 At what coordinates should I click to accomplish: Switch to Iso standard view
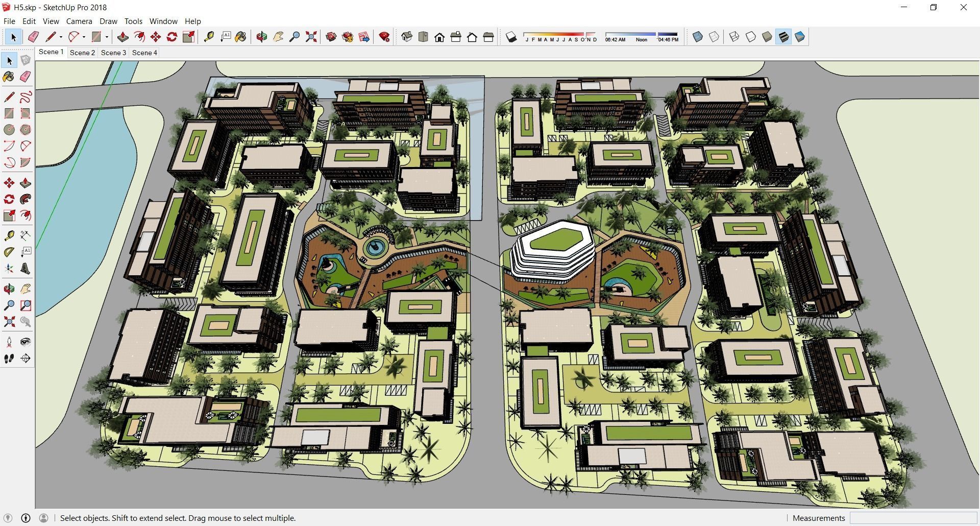pos(407,37)
